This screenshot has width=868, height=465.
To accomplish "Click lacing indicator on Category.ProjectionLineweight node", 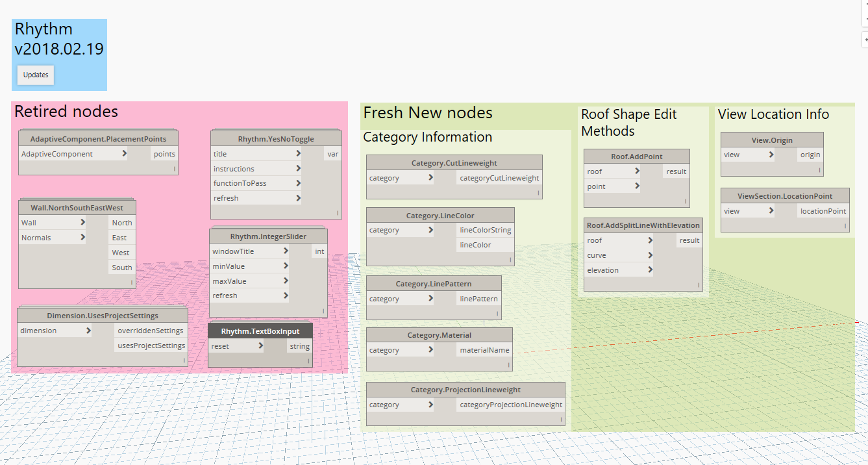I will (561, 419).
